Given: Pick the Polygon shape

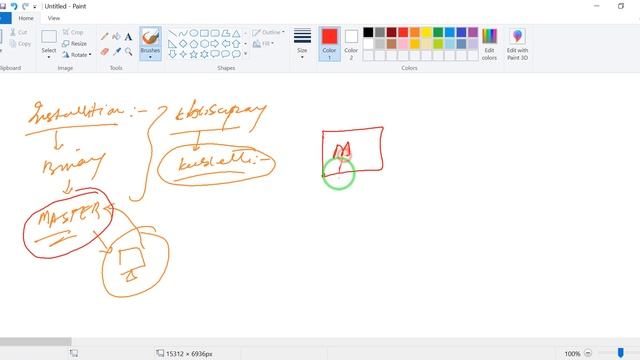Looking at the screenshot, I should pyautogui.click(x=226, y=33).
